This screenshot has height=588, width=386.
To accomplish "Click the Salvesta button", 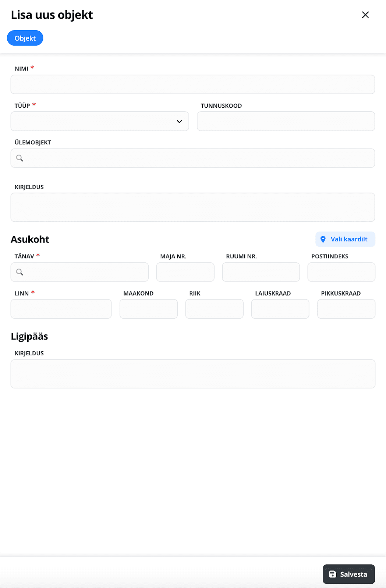I will tap(349, 574).
